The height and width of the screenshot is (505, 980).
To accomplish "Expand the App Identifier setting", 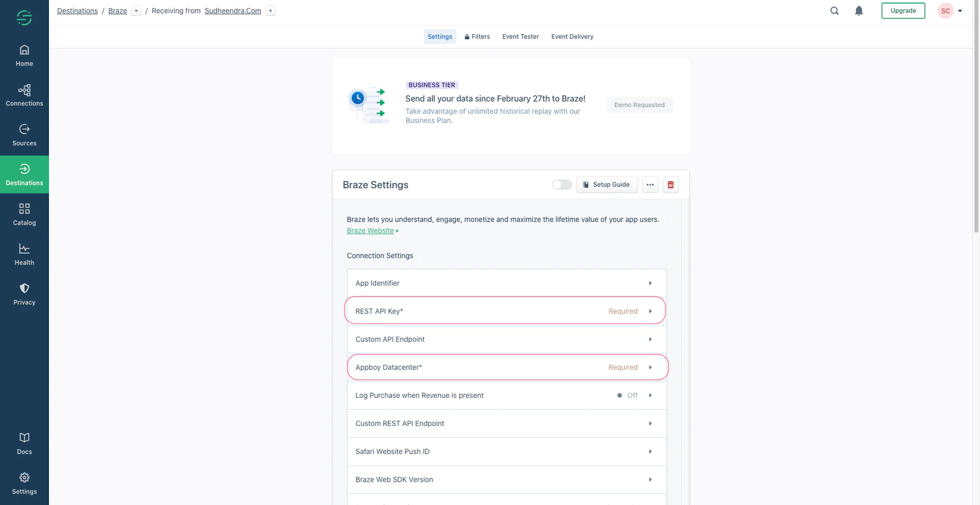I will pyautogui.click(x=507, y=283).
